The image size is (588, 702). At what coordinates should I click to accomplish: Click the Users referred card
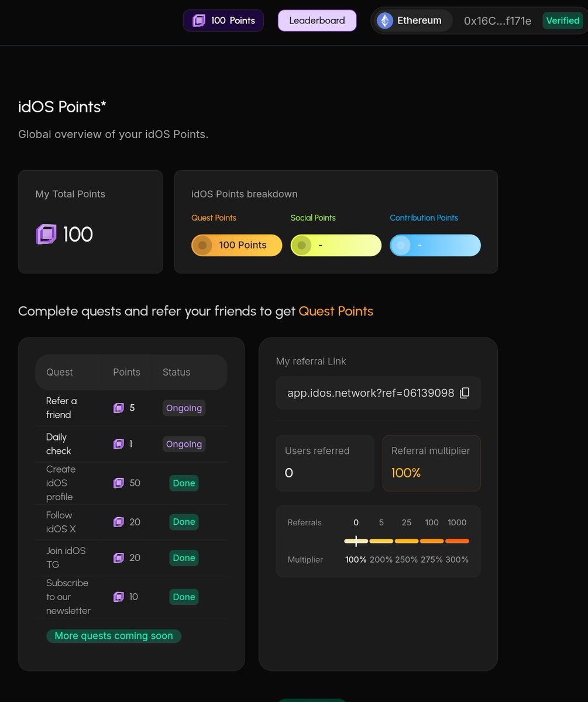point(325,463)
